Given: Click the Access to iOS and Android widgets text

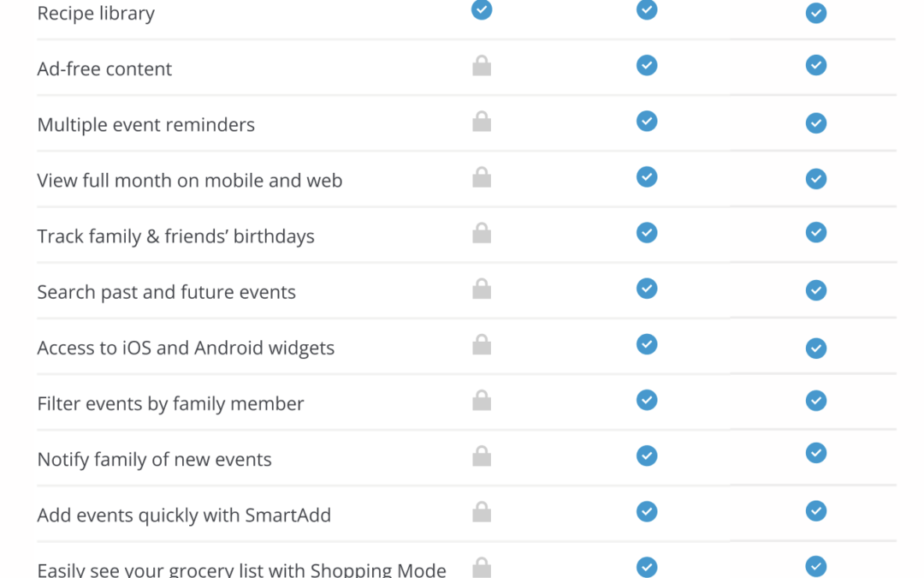Looking at the screenshot, I should (186, 349).
